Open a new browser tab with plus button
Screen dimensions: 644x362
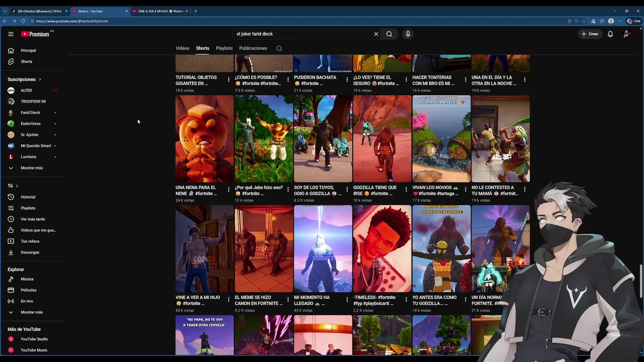click(x=196, y=11)
